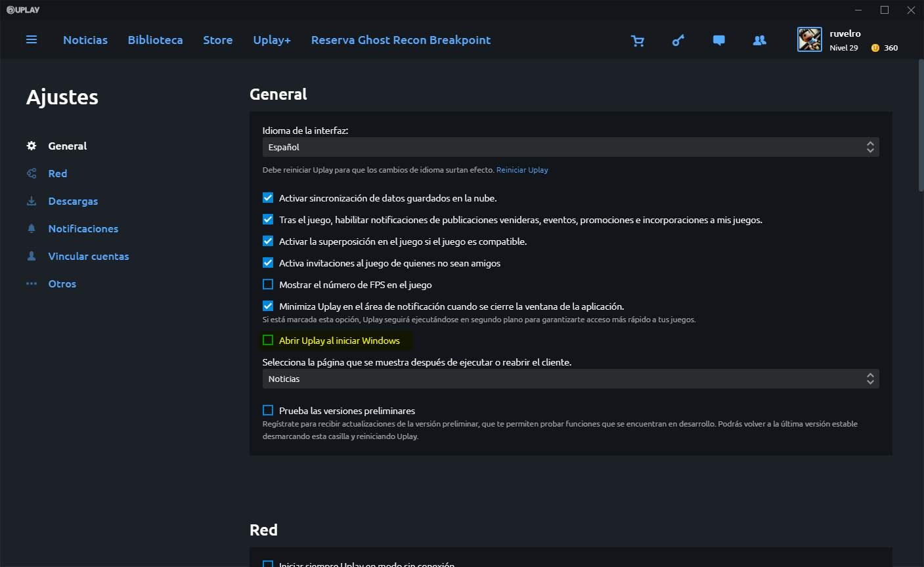Click the bell icon beside Notificaciones
This screenshot has height=567, width=924.
pos(32,228)
